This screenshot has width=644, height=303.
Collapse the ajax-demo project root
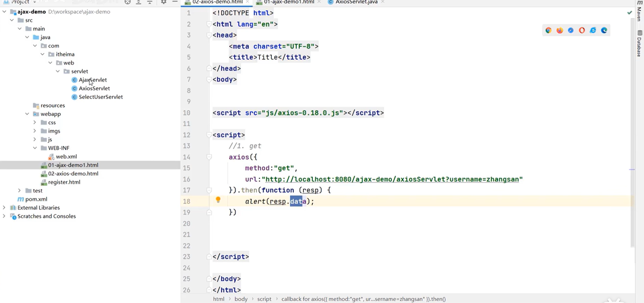coord(4,12)
